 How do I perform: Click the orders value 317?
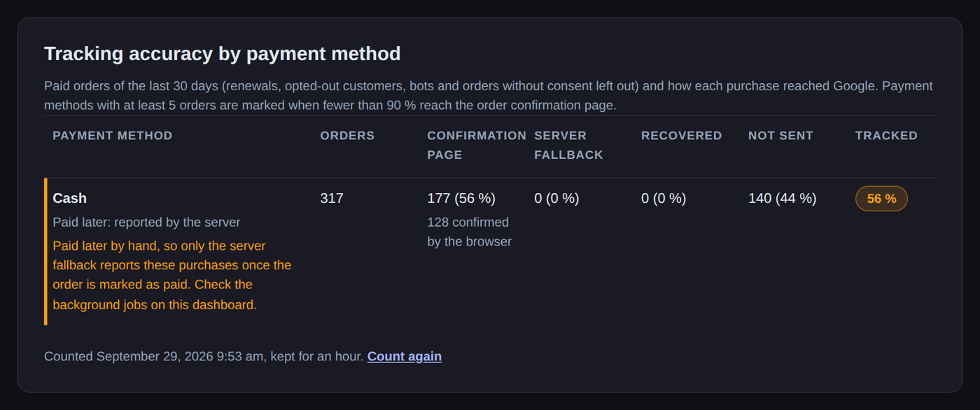332,199
